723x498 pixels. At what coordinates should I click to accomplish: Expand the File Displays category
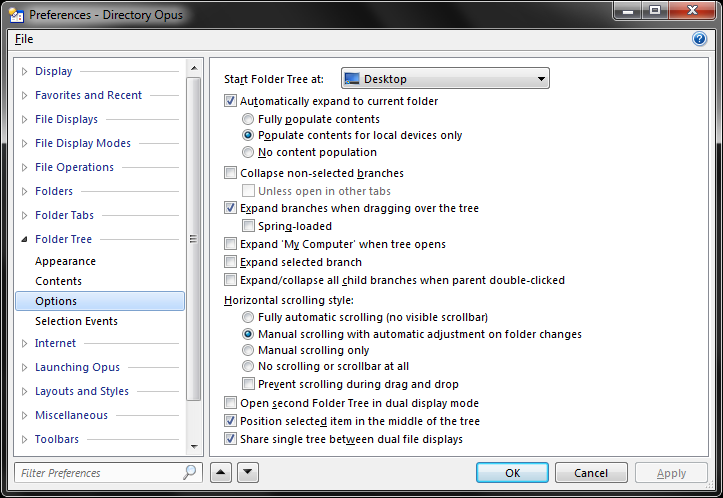[x=24, y=119]
